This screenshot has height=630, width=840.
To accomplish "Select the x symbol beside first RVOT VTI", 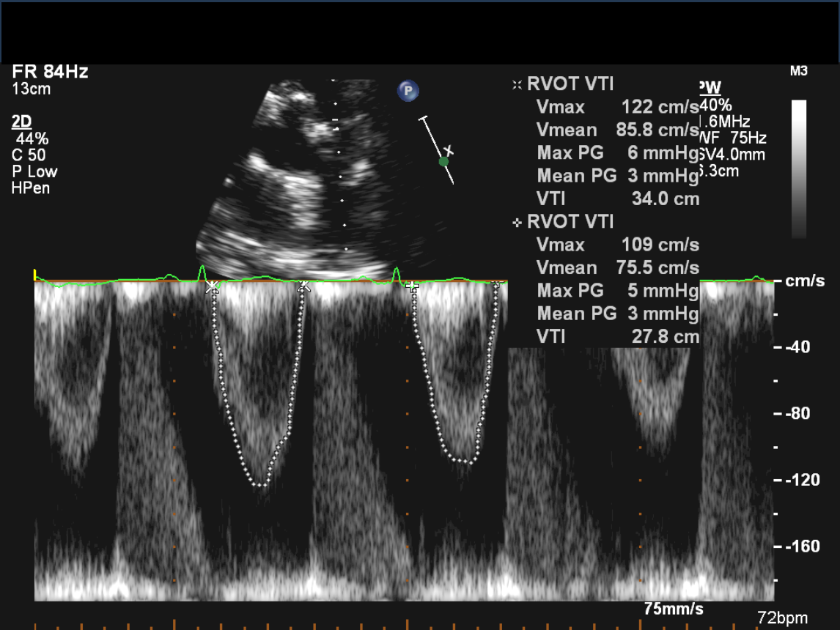I will coord(517,84).
